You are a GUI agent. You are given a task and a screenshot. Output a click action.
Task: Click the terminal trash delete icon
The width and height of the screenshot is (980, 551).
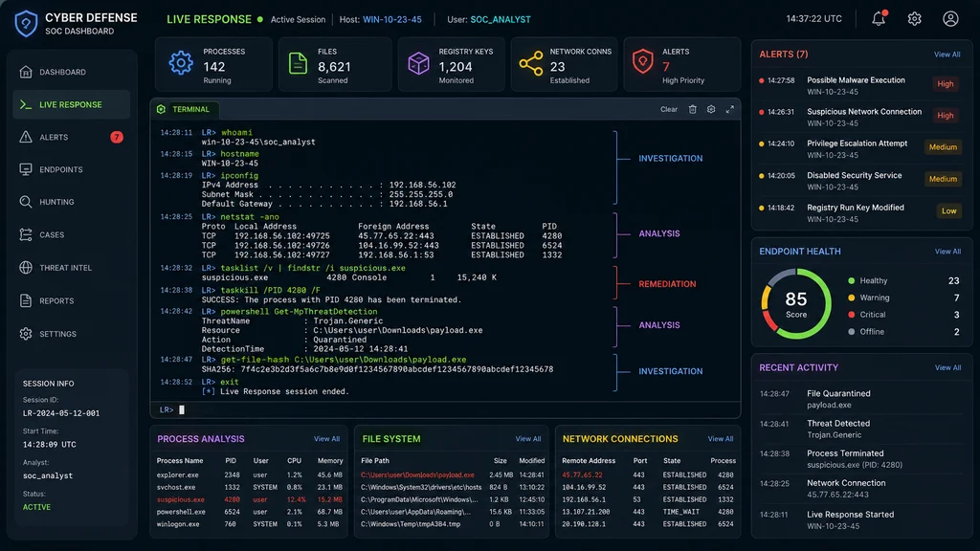(x=693, y=109)
